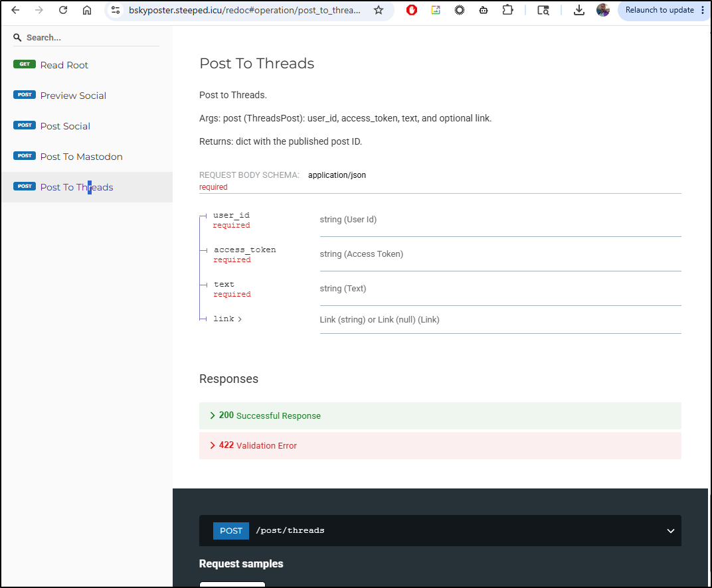Open the Extensions puzzle piece menu
The image size is (712, 588).
point(507,10)
